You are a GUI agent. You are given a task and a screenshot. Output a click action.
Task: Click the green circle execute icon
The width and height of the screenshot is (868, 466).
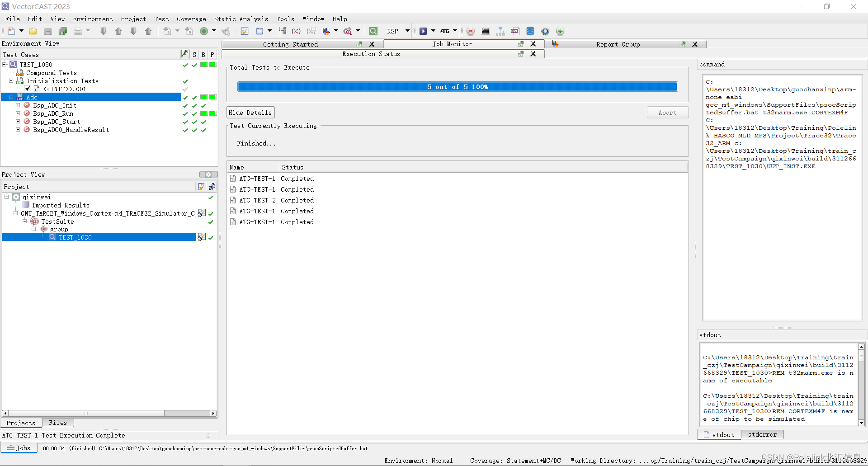(204, 31)
